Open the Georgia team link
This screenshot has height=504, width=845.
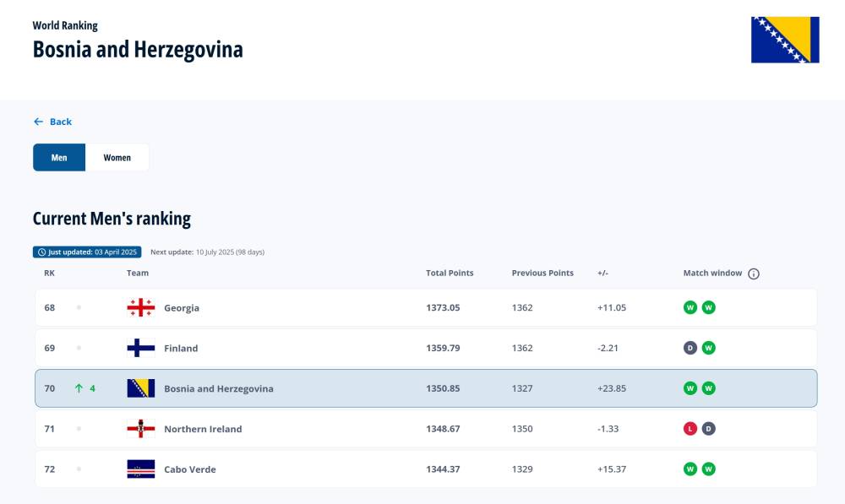point(182,308)
